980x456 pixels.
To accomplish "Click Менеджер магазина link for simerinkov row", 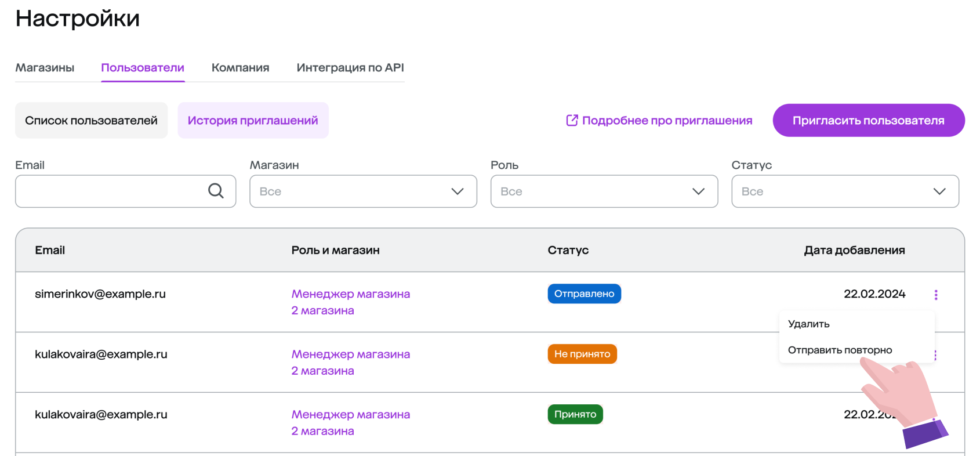I will pos(350,294).
